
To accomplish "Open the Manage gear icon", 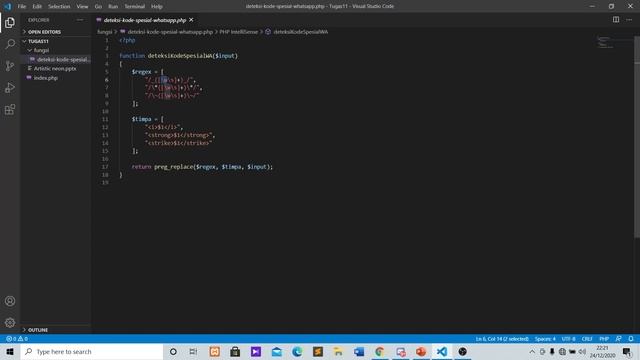I will pos(10,323).
